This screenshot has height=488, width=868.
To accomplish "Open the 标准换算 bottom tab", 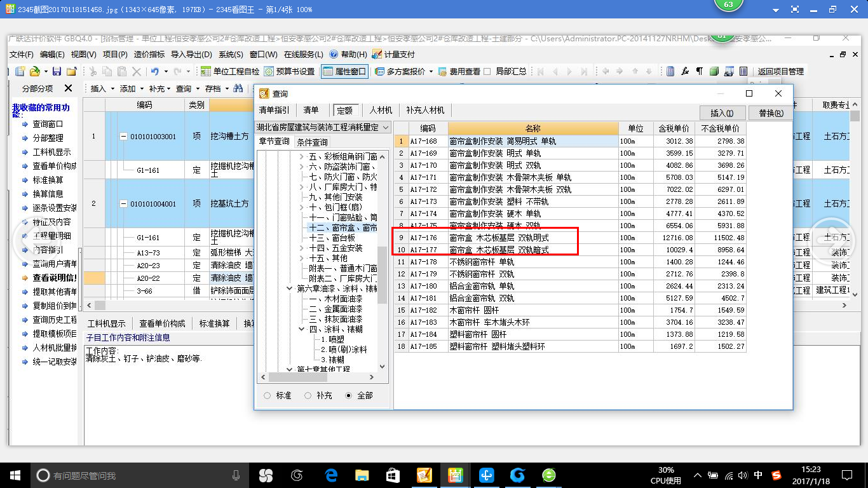I will (x=215, y=323).
